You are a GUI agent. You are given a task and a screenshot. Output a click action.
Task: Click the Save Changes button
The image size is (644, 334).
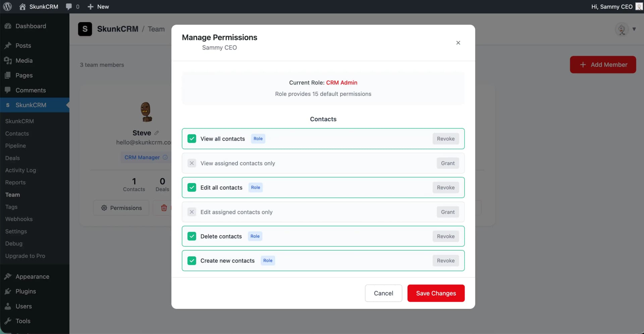436,293
